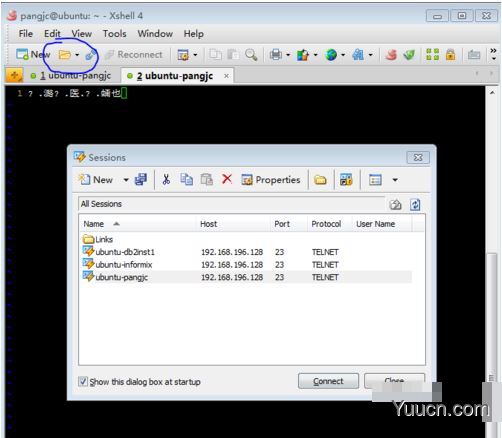Expand the New session dropdown arrow in dialog
The height and width of the screenshot is (438, 502).
coord(126,180)
